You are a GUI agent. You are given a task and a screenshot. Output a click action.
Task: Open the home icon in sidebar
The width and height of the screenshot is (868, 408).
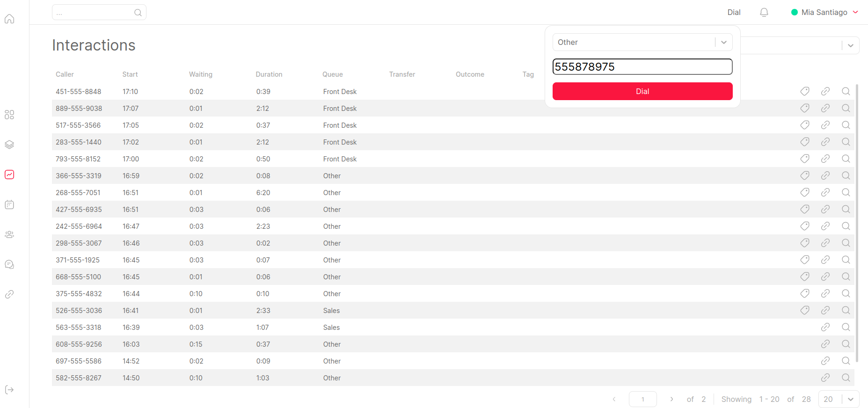click(x=9, y=19)
